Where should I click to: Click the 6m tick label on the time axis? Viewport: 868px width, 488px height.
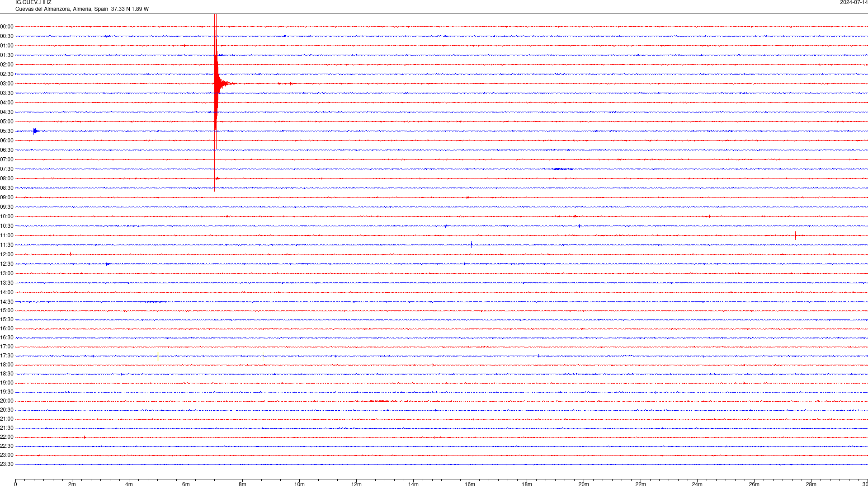coord(186,484)
